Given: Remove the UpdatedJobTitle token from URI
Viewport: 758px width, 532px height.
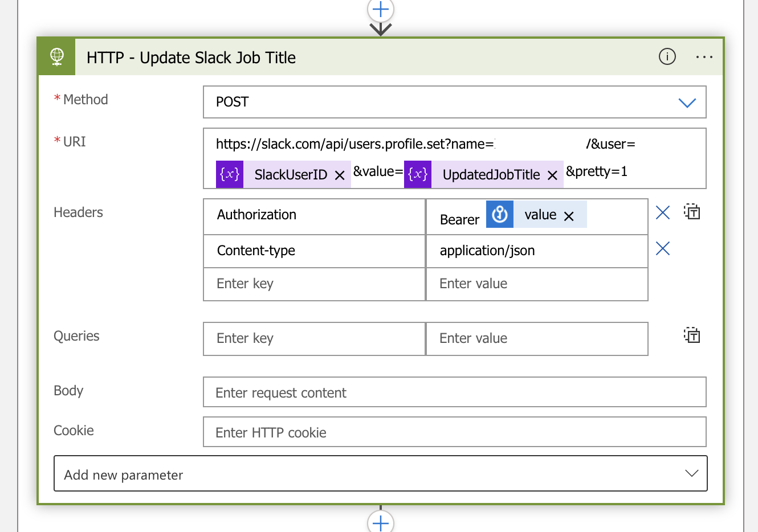Looking at the screenshot, I should pyautogui.click(x=552, y=175).
